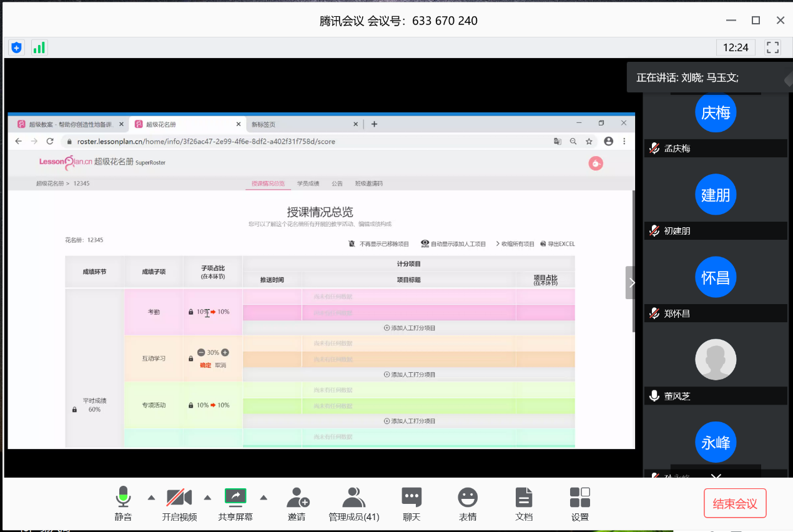Open the 文档 documents panel
The width and height of the screenshot is (793, 532).
[524, 504]
